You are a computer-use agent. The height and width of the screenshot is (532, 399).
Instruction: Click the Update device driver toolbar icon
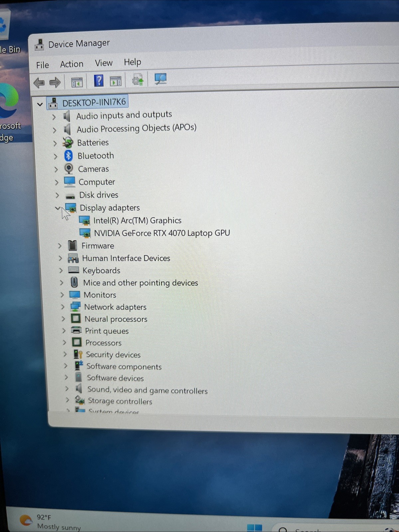click(x=137, y=80)
